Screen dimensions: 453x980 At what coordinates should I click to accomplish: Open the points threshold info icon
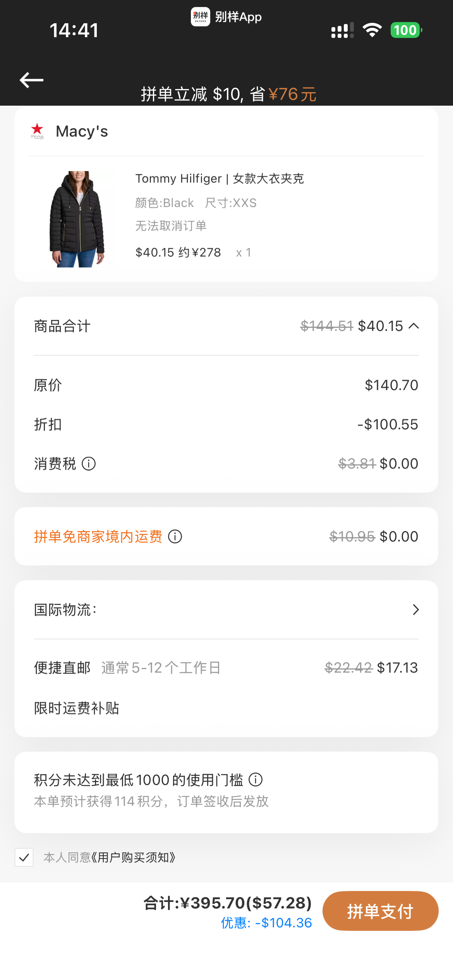(x=256, y=780)
